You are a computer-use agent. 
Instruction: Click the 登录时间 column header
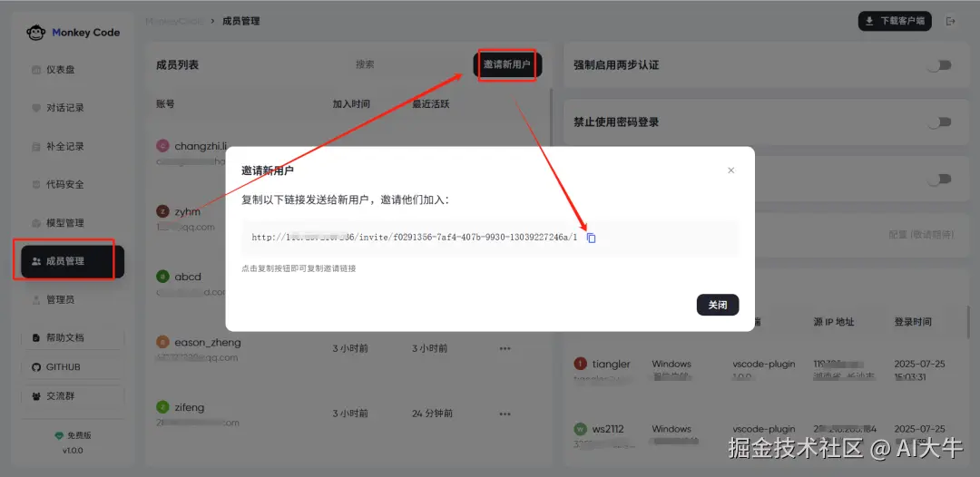(913, 322)
